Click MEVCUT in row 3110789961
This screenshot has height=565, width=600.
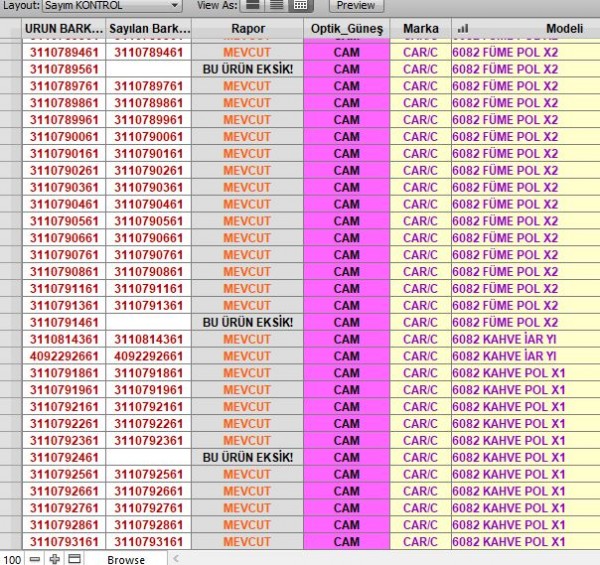tap(247, 120)
